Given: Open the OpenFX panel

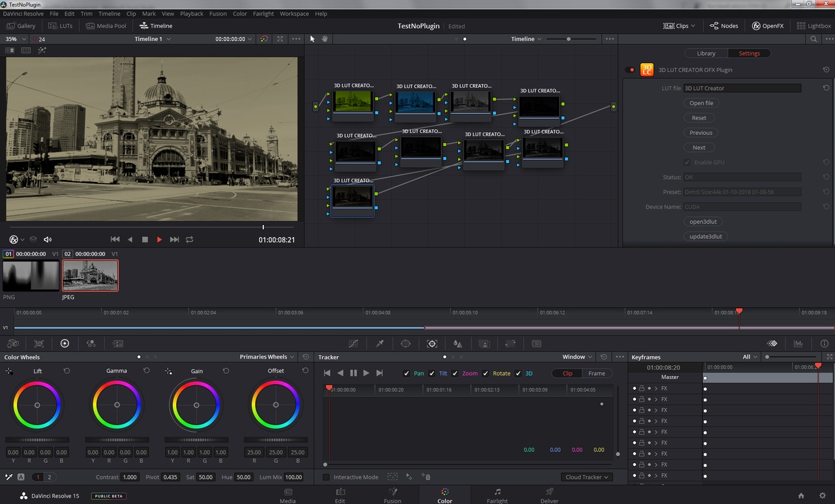Looking at the screenshot, I should coord(768,26).
